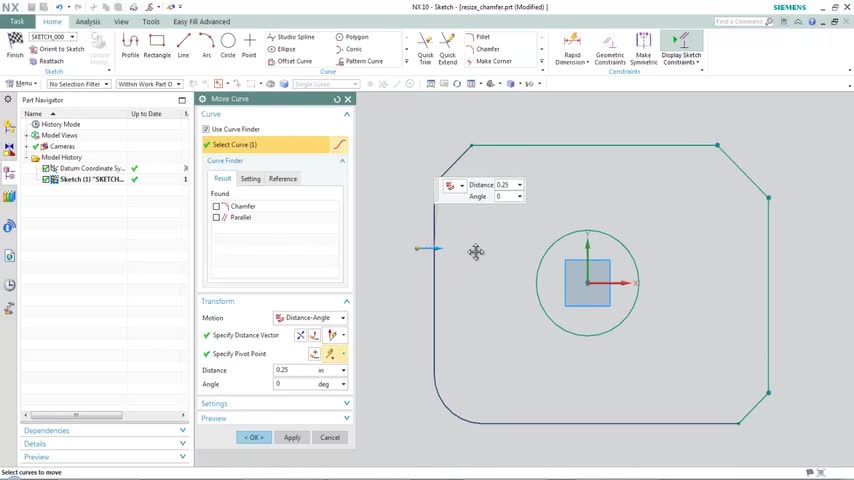Select the Rectangle sketch tool

coord(157,44)
